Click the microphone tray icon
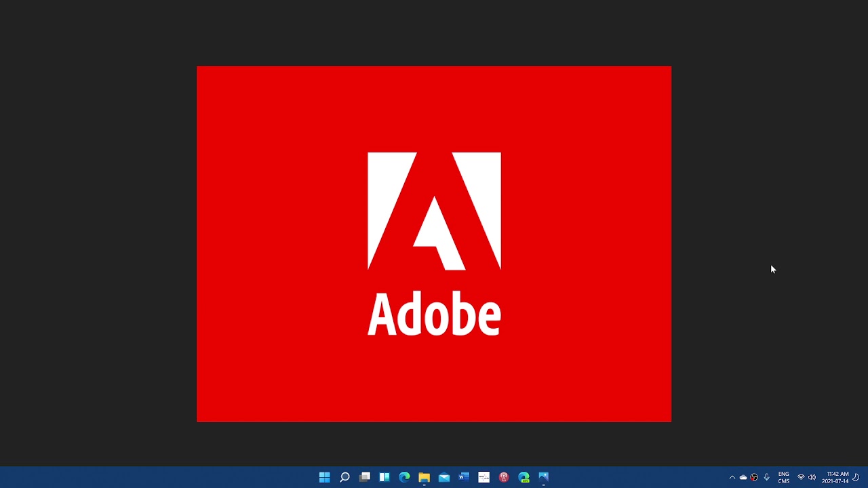 click(766, 477)
